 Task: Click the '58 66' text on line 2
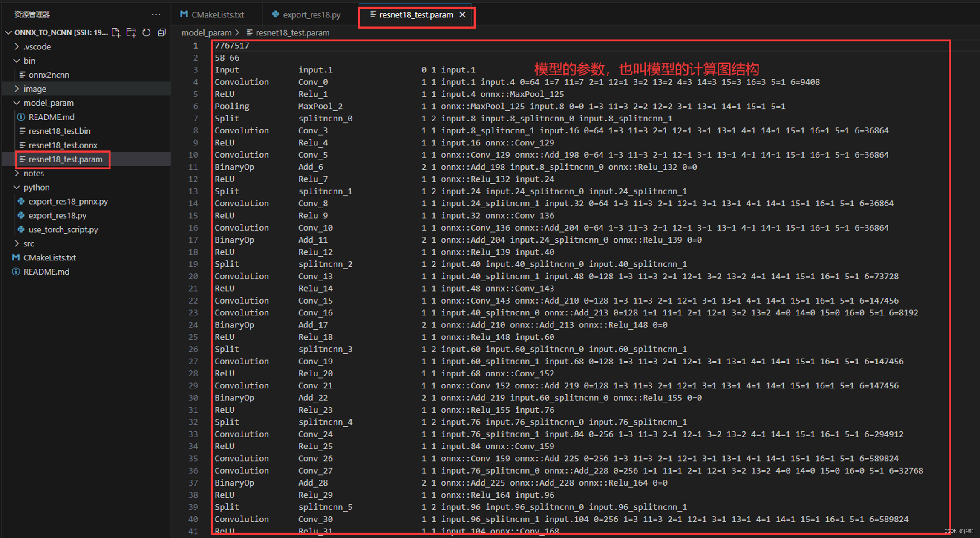pyautogui.click(x=227, y=58)
